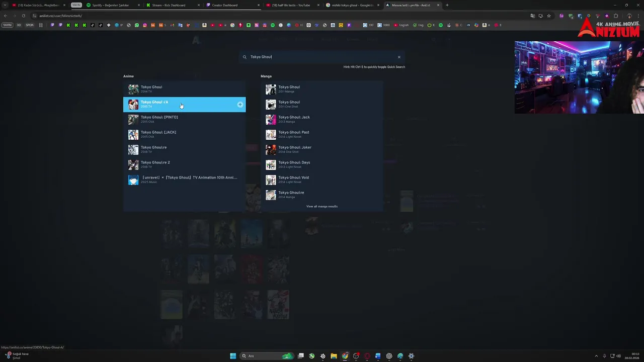Open YAYIN bookmark folder
The image size is (644, 362).
[x=7, y=25]
